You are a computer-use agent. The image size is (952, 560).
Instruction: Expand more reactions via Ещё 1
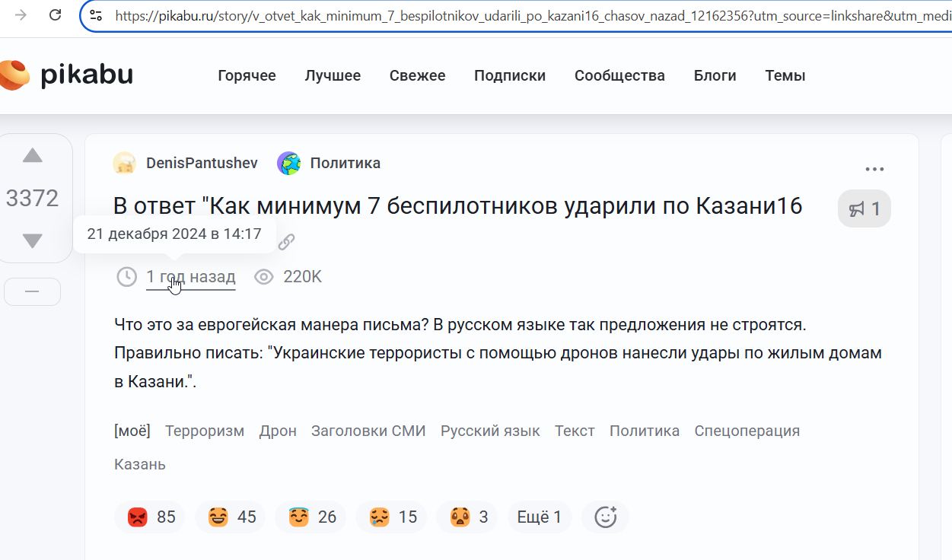539,516
